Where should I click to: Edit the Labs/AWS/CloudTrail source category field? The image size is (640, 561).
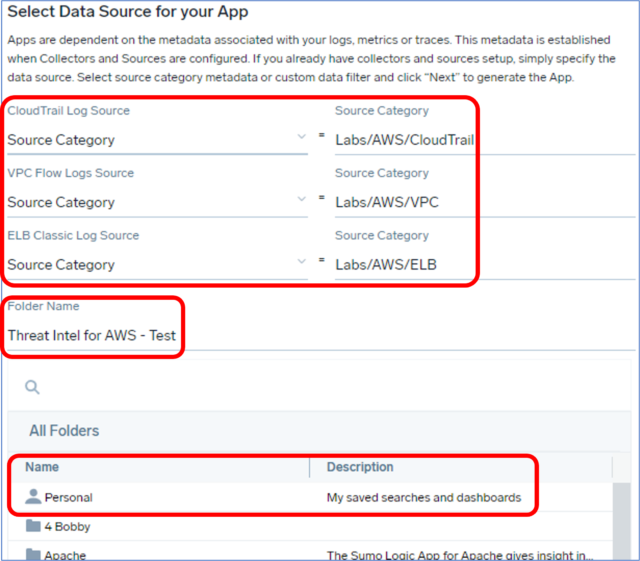pyautogui.click(x=485, y=140)
